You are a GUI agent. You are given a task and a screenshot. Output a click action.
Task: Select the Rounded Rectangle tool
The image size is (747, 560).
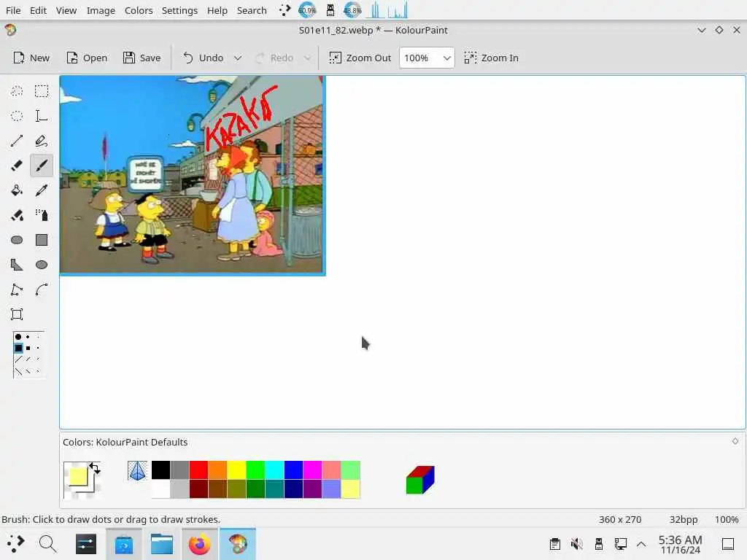click(x=17, y=239)
